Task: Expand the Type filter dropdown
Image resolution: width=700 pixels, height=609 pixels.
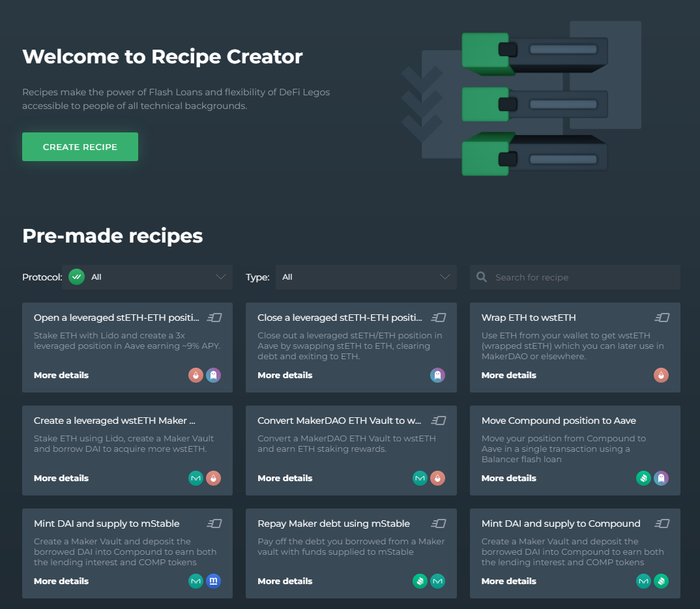Action: tap(366, 277)
